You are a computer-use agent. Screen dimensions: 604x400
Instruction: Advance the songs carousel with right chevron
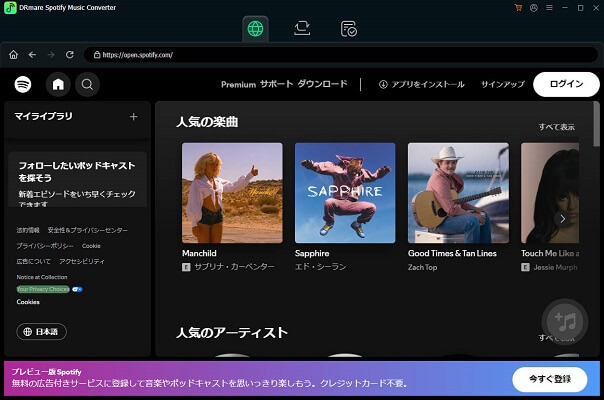pos(562,219)
